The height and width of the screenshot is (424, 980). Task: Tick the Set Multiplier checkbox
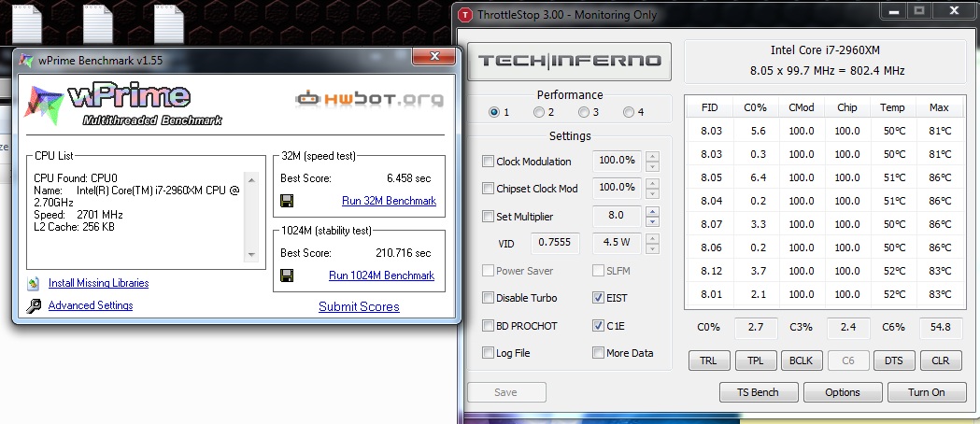(x=488, y=216)
